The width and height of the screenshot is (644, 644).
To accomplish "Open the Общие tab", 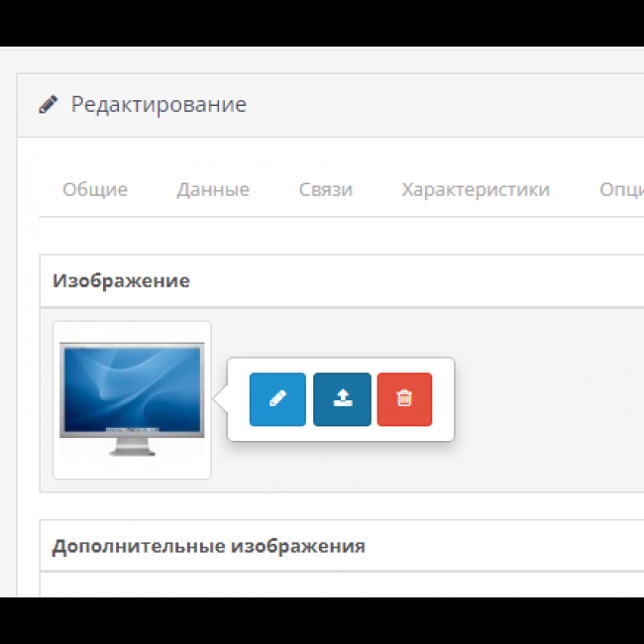I will pos(95,189).
